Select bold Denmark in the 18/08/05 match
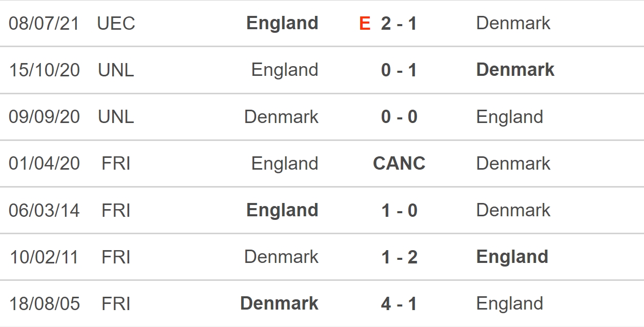 click(x=279, y=303)
